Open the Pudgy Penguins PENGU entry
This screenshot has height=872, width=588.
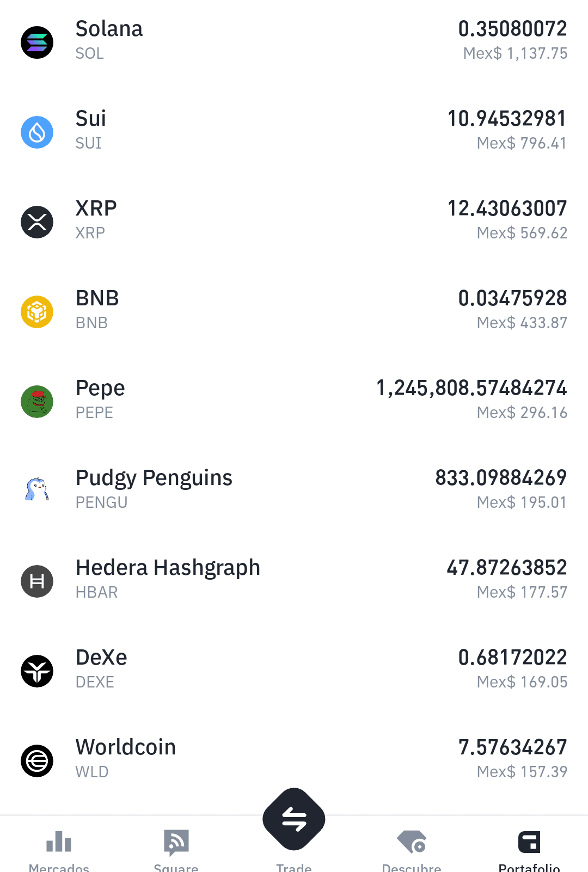294,489
